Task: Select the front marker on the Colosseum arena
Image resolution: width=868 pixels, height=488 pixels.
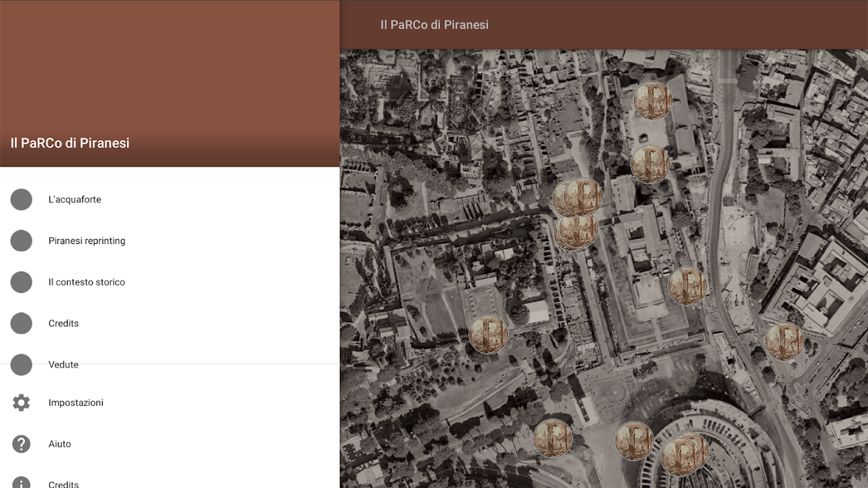Action: coord(680,457)
